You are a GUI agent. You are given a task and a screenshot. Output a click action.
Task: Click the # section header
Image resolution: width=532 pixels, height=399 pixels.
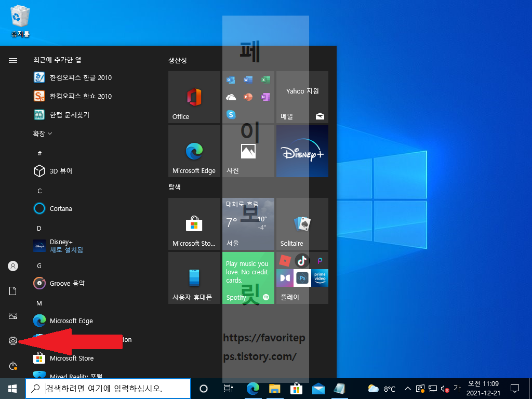(x=39, y=153)
